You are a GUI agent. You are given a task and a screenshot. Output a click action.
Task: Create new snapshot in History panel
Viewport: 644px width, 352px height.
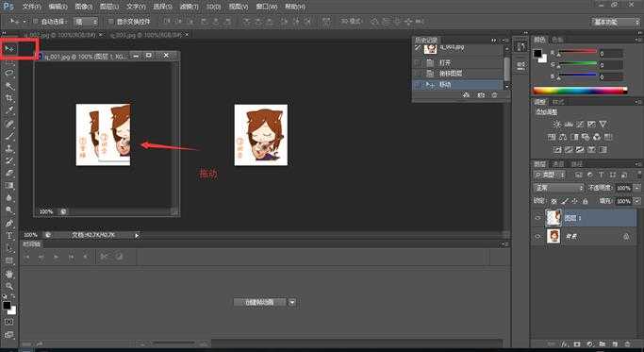pyautogui.click(x=481, y=95)
